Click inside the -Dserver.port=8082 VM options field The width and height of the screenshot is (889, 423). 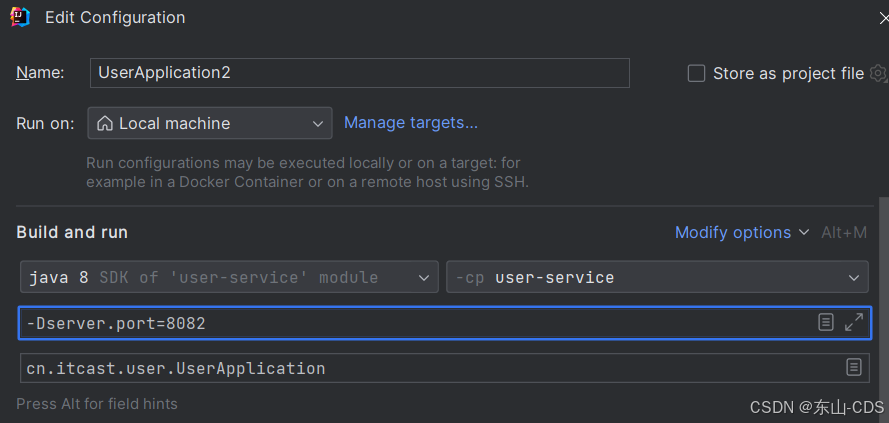[x=445, y=323]
